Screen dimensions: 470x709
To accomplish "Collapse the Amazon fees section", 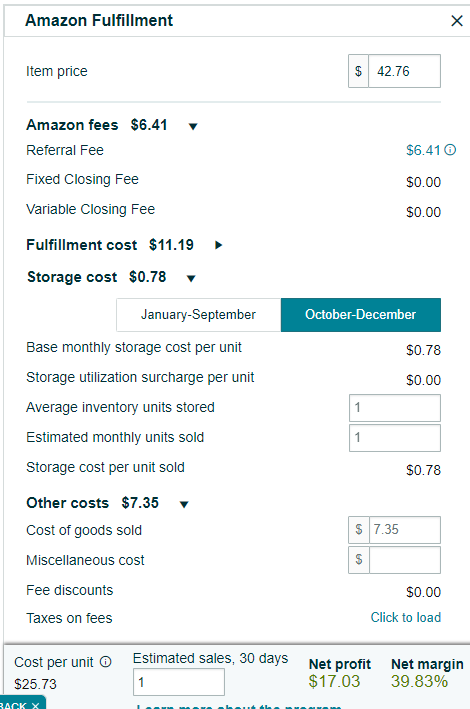I will pyautogui.click(x=193, y=126).
